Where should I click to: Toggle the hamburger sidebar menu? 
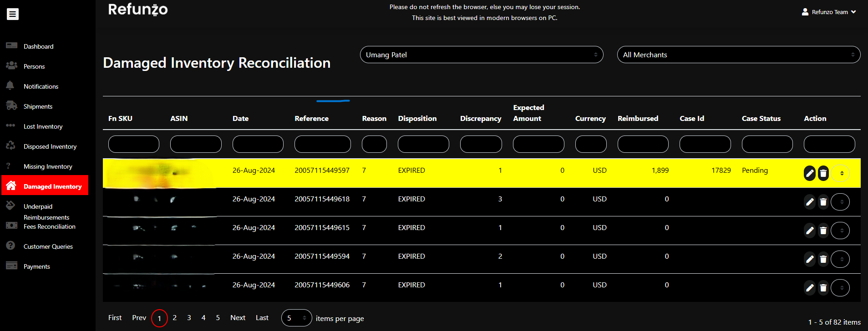[13, 14]
